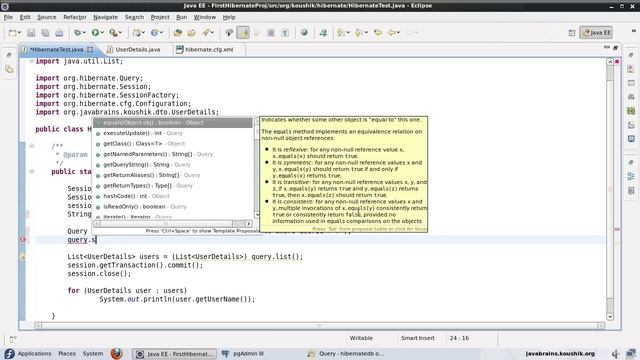Click Restore icon atop the left sidebar
The image size is (640, 360).
[x=9, y=55]
